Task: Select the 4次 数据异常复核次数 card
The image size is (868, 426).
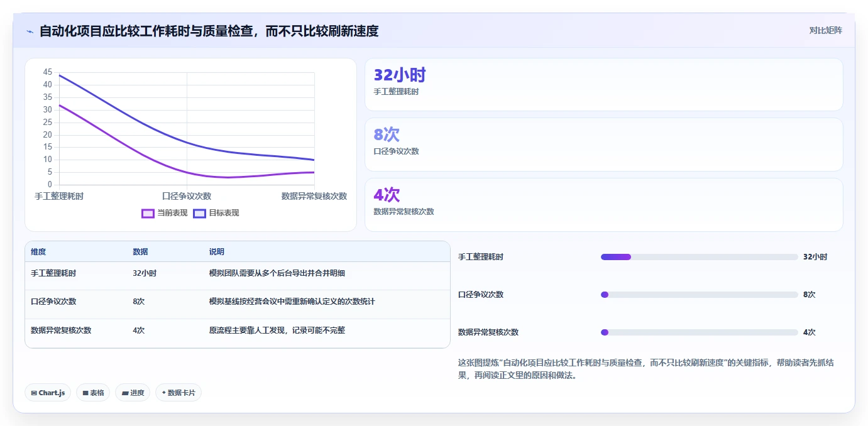Action: 603,205
